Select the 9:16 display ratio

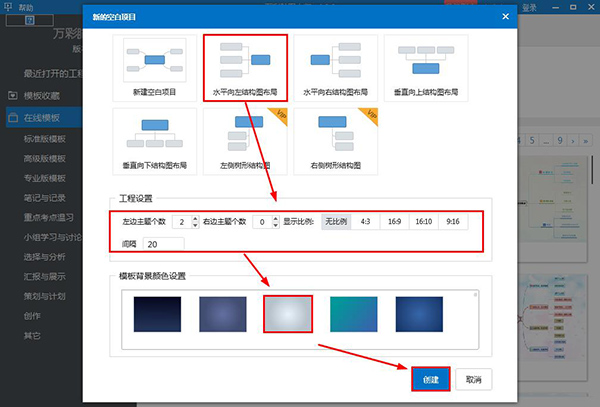click(x=453, y=221)
